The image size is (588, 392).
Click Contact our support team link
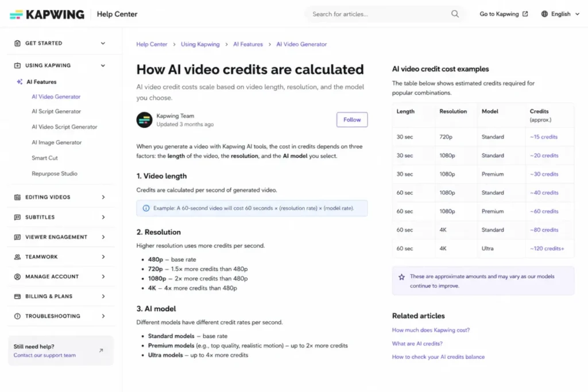point(45,355)
